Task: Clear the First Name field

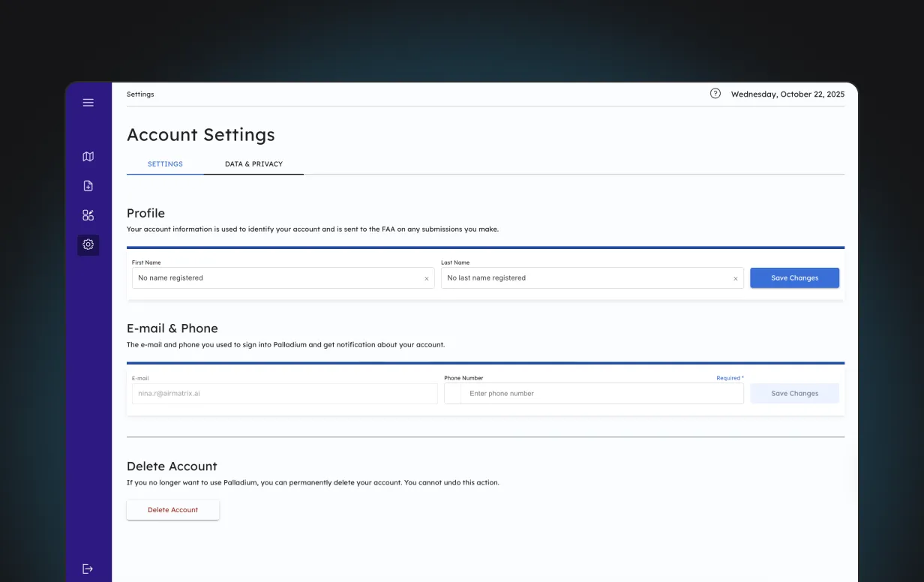Action: 427,278
